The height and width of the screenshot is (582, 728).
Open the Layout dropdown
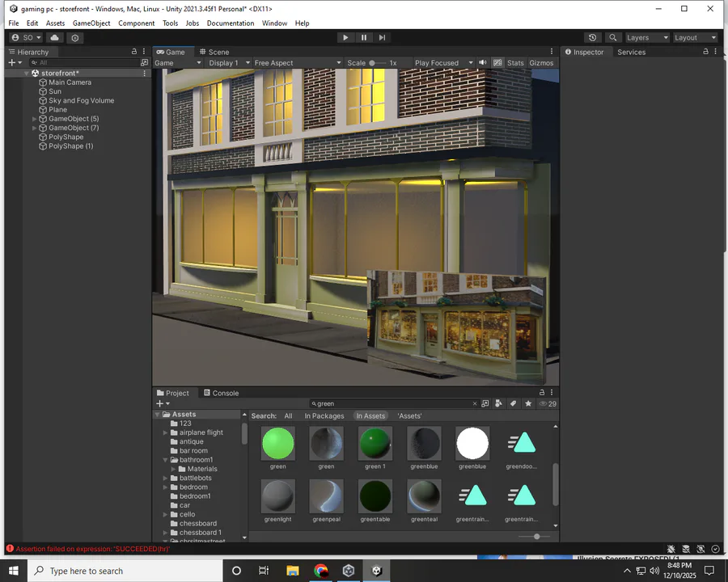pyautogui.click(x=695, y=38)
